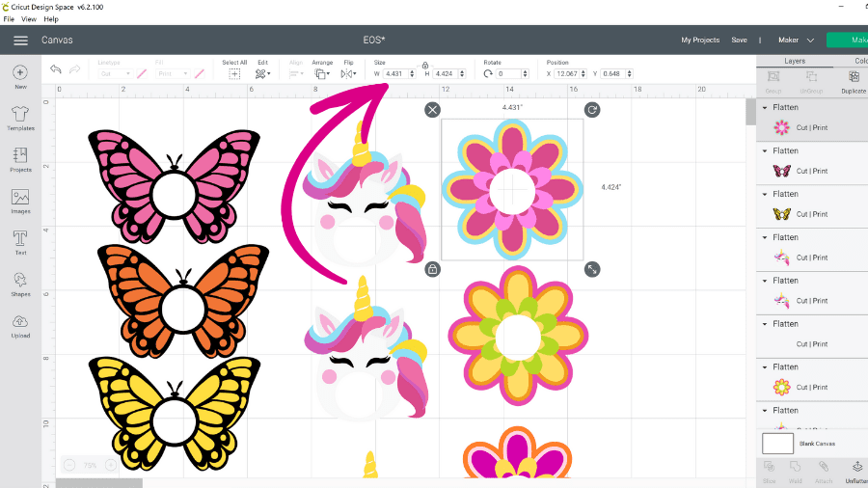Click the Blank Canvas color swatch
Image resolution: width=868 pixels, height=488 pixels.
(x=777, y=444)
